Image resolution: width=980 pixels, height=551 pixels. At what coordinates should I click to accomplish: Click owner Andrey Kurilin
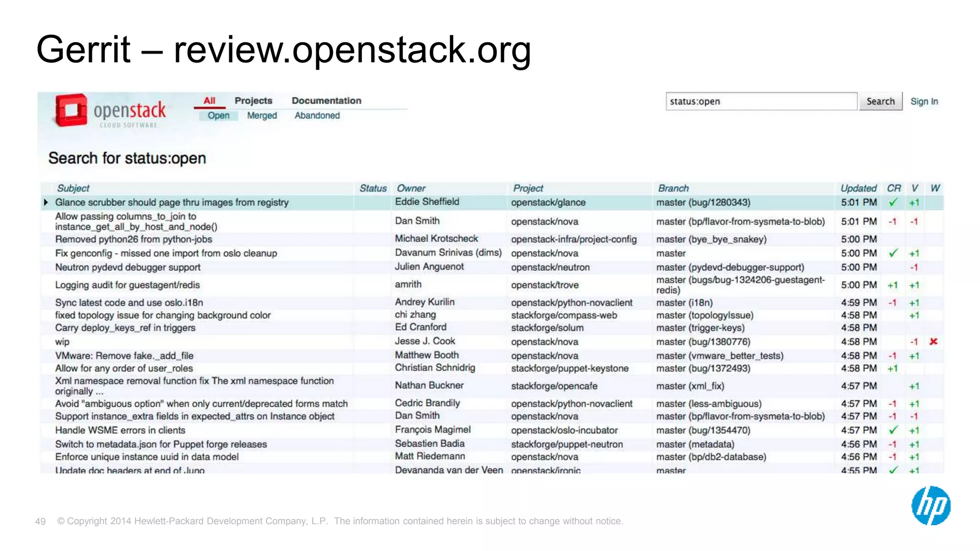424,302
